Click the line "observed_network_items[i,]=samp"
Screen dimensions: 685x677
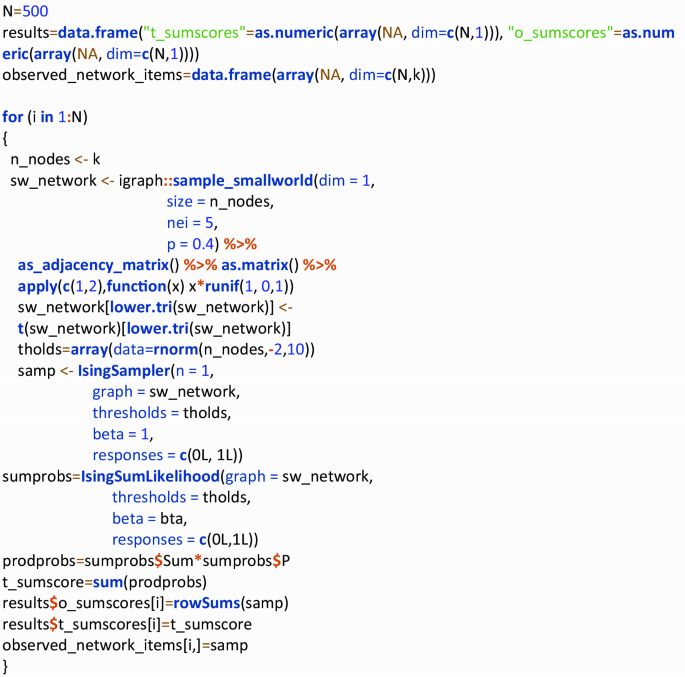125,646
